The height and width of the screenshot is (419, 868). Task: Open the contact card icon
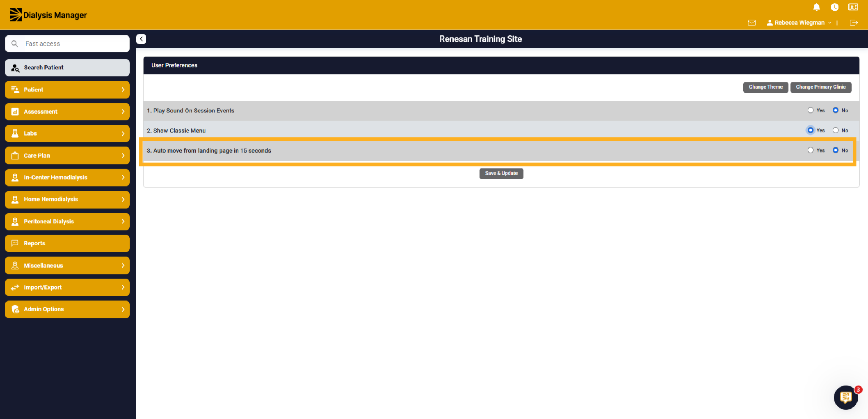coord(853,7)
